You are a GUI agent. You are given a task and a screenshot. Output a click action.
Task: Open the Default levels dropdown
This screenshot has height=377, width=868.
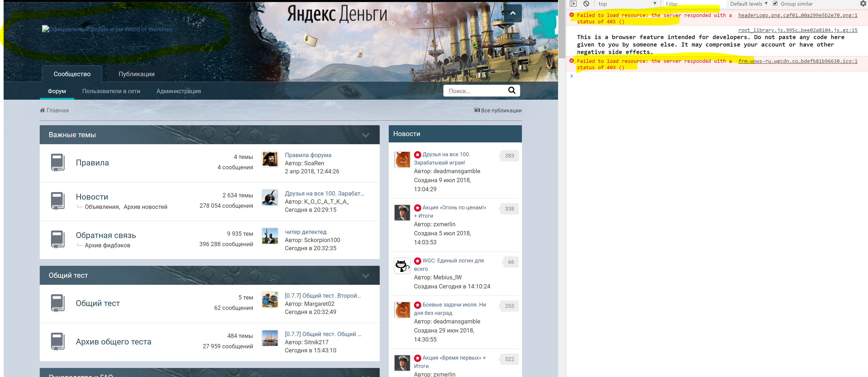click(749, 4)
